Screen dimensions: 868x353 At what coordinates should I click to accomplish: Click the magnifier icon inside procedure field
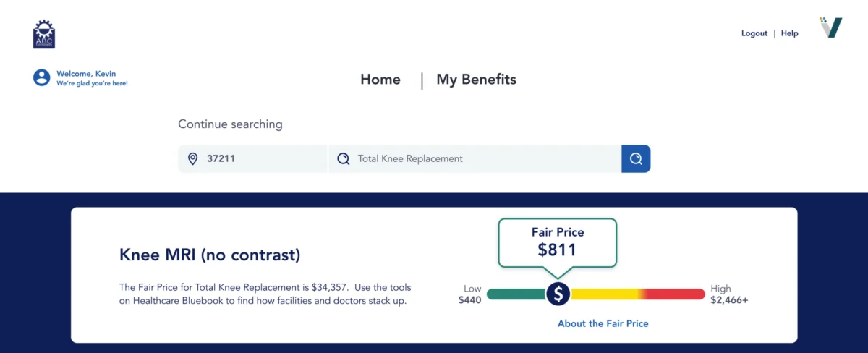click(344, 158)
